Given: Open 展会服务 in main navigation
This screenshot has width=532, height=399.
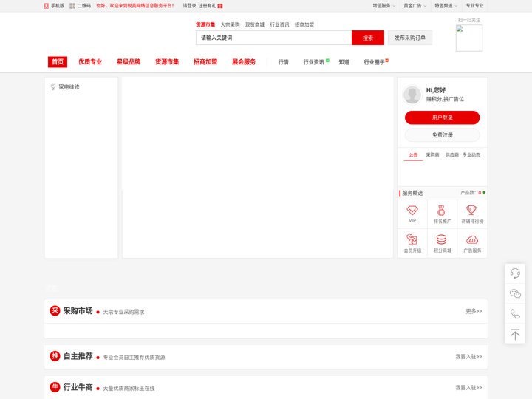Looking at the screenshot, I should [x=244, y=62].
